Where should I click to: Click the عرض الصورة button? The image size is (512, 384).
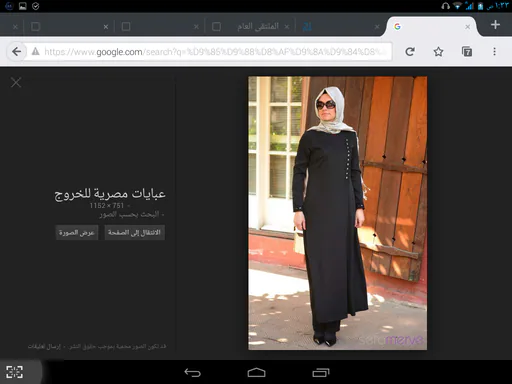tap(77, 232)
